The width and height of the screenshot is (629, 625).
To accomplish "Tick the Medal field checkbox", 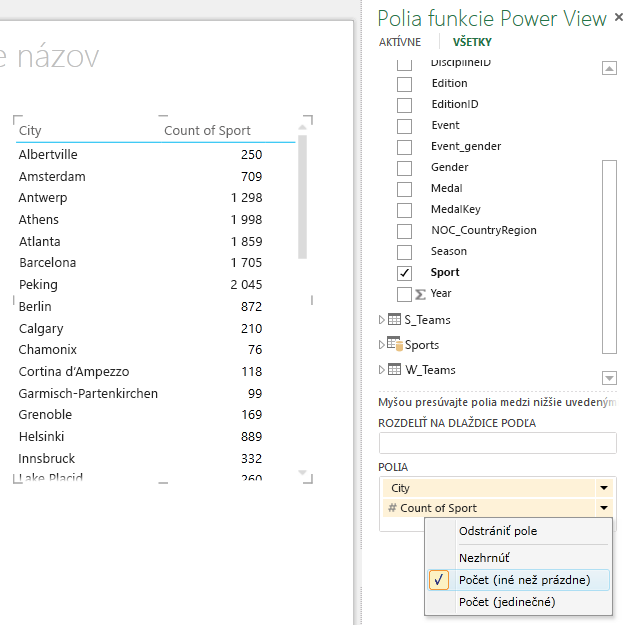I will pyautogui.click(x=404, y=189).
